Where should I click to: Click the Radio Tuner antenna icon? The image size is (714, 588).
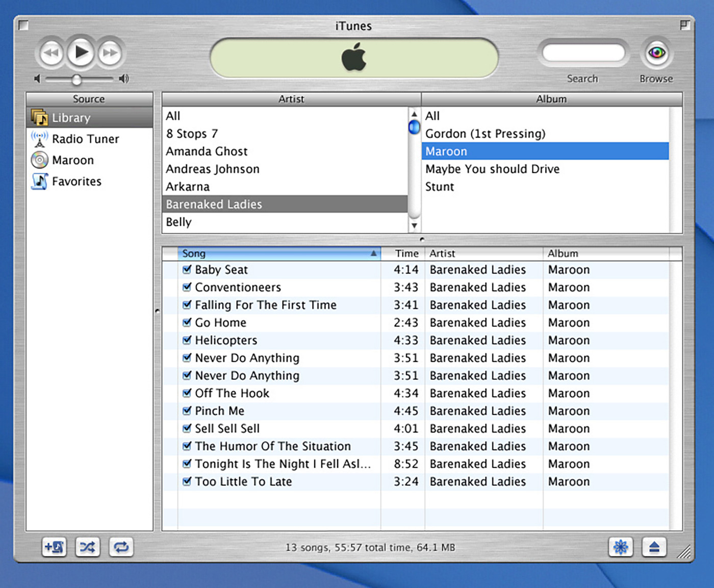click(40, 139)
